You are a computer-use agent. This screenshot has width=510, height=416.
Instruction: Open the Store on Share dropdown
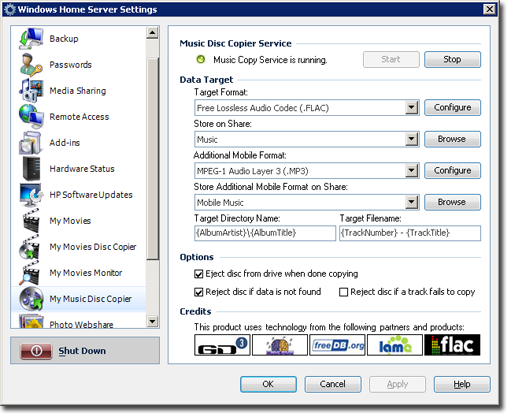point(412,139)
